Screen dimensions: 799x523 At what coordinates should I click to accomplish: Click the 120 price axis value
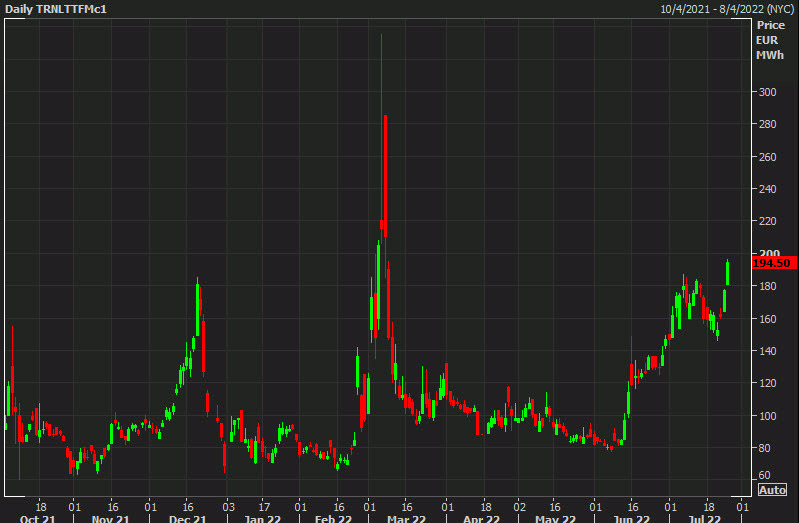pos(767,383)
